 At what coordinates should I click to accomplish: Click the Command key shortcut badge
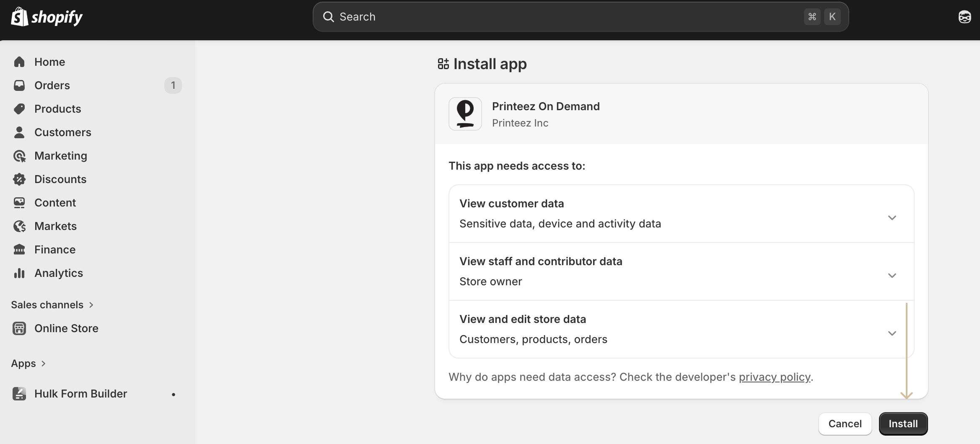812,17
